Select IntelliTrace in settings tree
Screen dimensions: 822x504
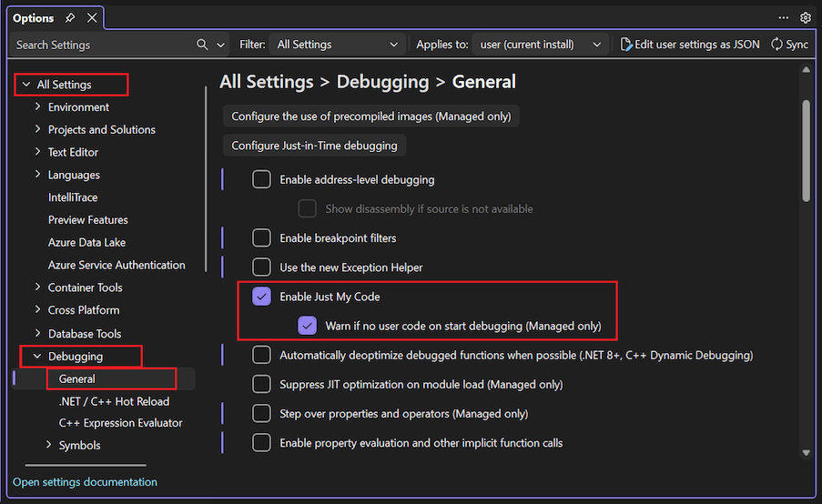click(73, 197)
